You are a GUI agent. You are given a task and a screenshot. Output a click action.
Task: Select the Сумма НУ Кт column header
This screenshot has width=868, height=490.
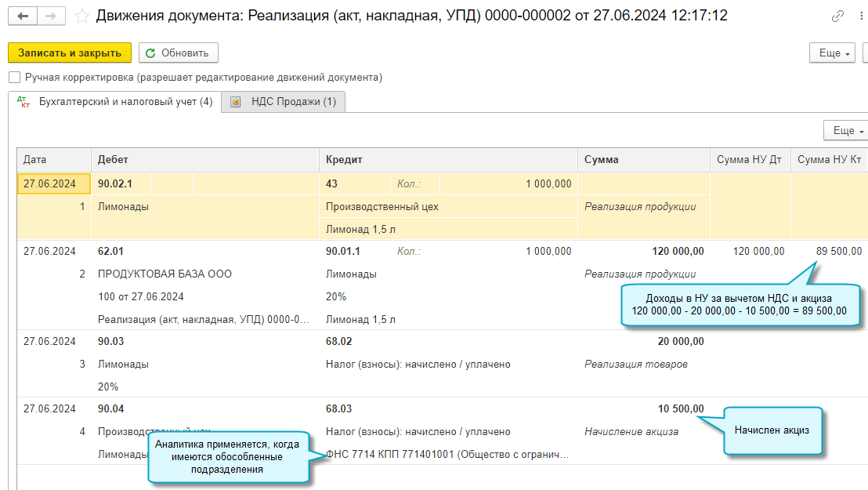[829, 159]
